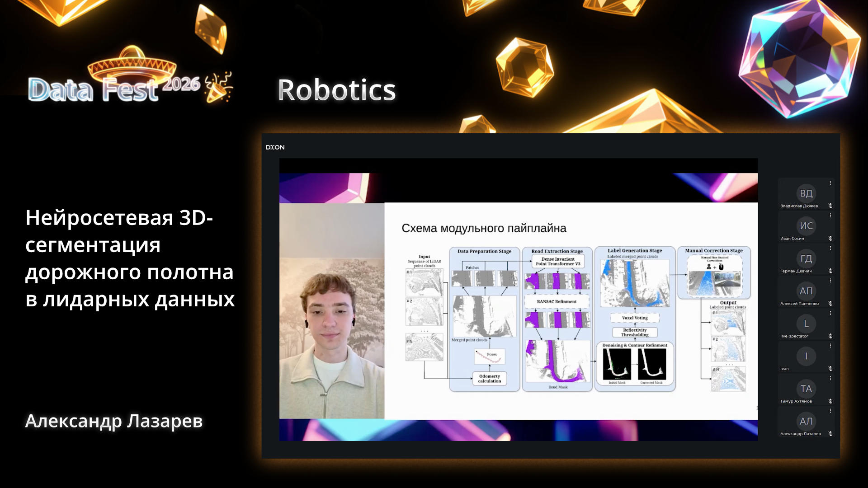Select the АП avatar of Алексей Панченко
Image resolution: width=868 pixels, height=488 pixels.
806,291
